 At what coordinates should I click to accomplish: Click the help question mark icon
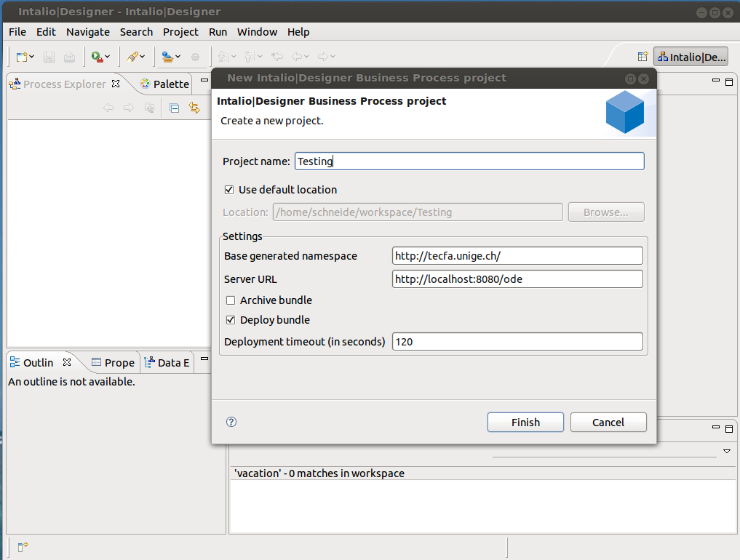[232, 422]
